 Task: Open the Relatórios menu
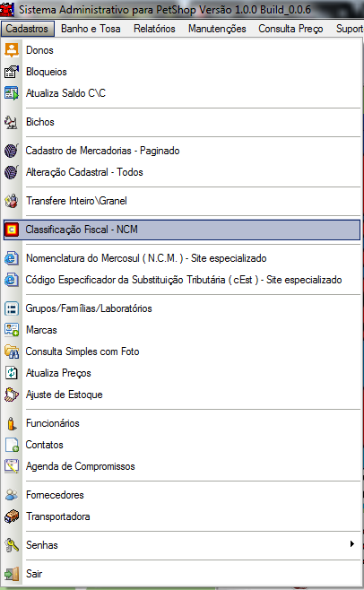tap(154, 29)
